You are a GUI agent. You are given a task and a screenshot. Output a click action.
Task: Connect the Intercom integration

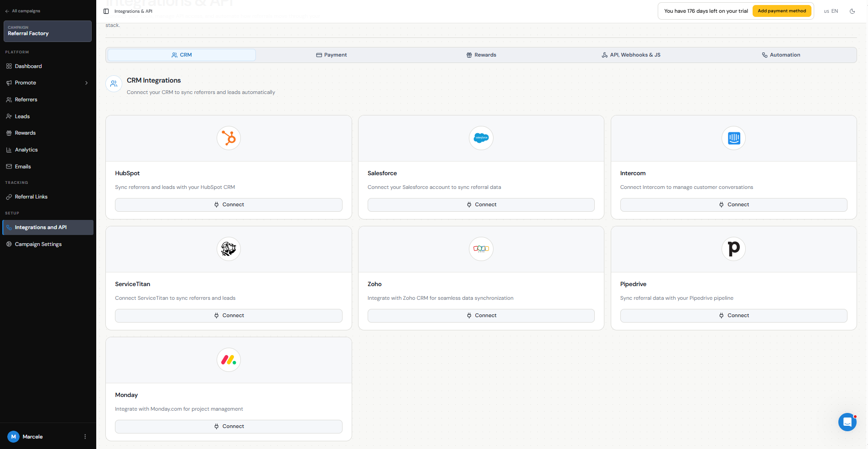click(x=733, y=205)
